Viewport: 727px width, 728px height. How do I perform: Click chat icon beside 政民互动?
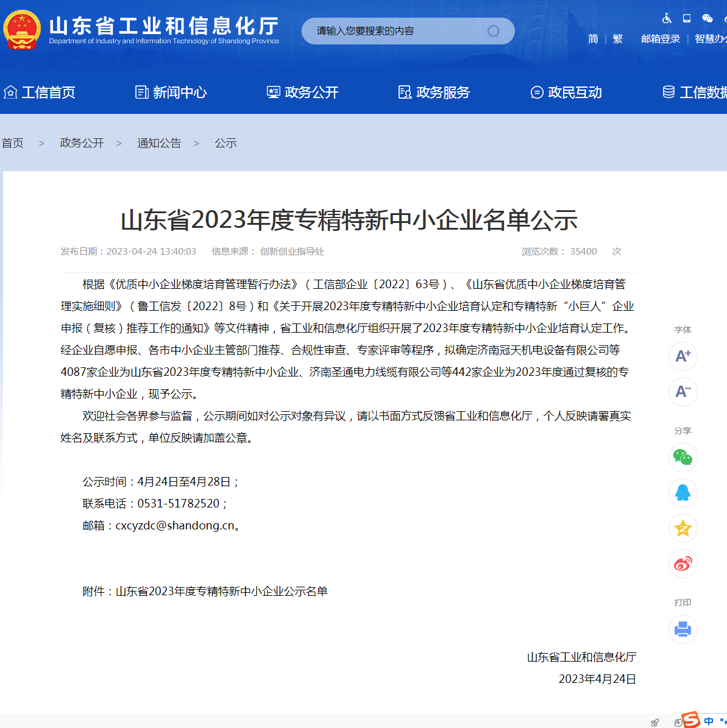(x=536, y=93)
